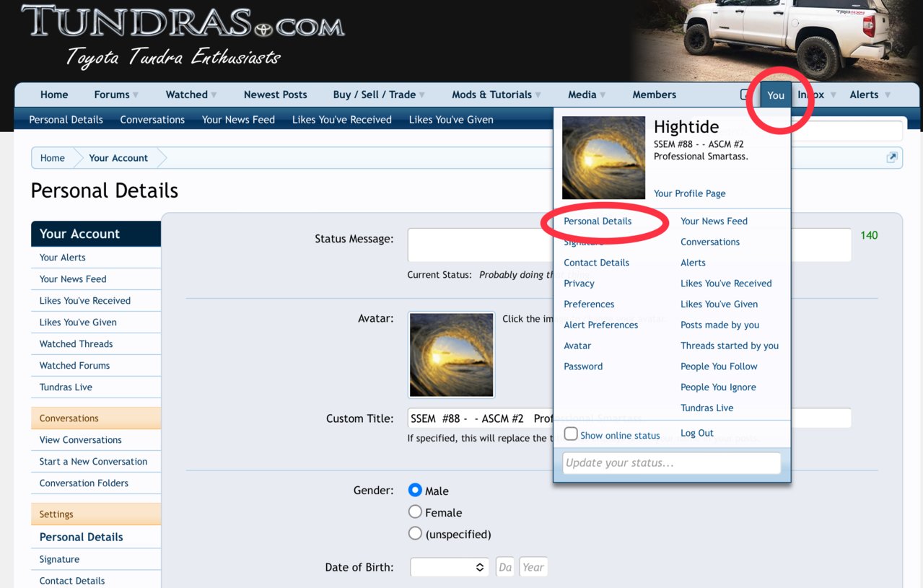The image size is (923, 588).
Task: Open Preferences in the You popup
Action: [589, 304]
